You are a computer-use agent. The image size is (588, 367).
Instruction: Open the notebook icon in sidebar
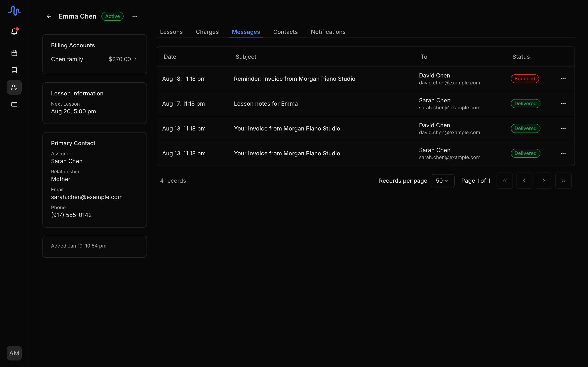pyautogui.click(x=14, y=70)
